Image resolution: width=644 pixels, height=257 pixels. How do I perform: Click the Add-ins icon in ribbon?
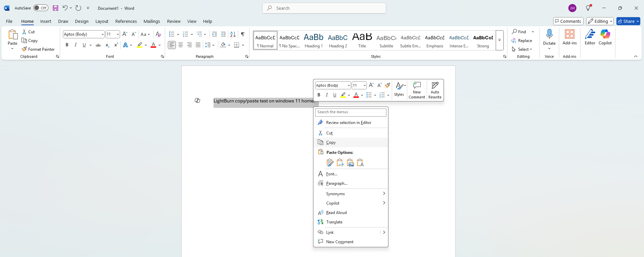[x=570, y=37]
